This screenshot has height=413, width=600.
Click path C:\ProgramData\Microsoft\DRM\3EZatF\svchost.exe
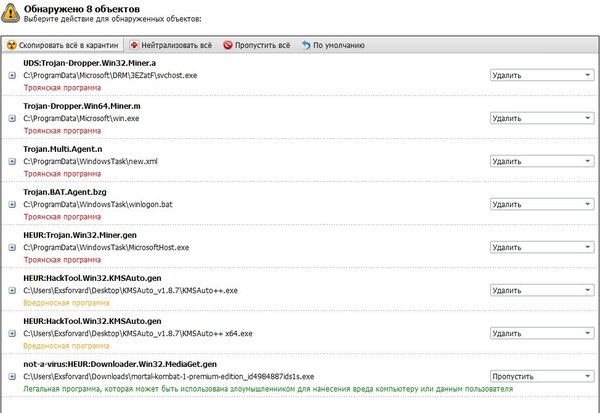pyautogui.click(x=110, y=75)
